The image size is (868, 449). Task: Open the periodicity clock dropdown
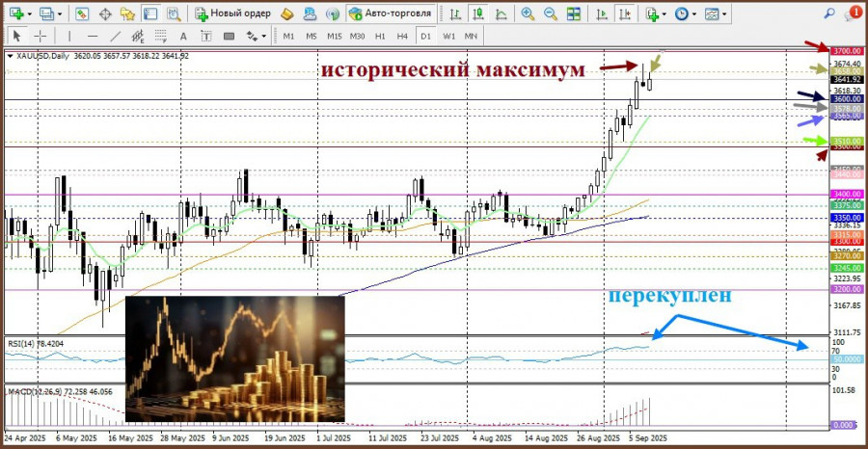(x=695, y=13)
